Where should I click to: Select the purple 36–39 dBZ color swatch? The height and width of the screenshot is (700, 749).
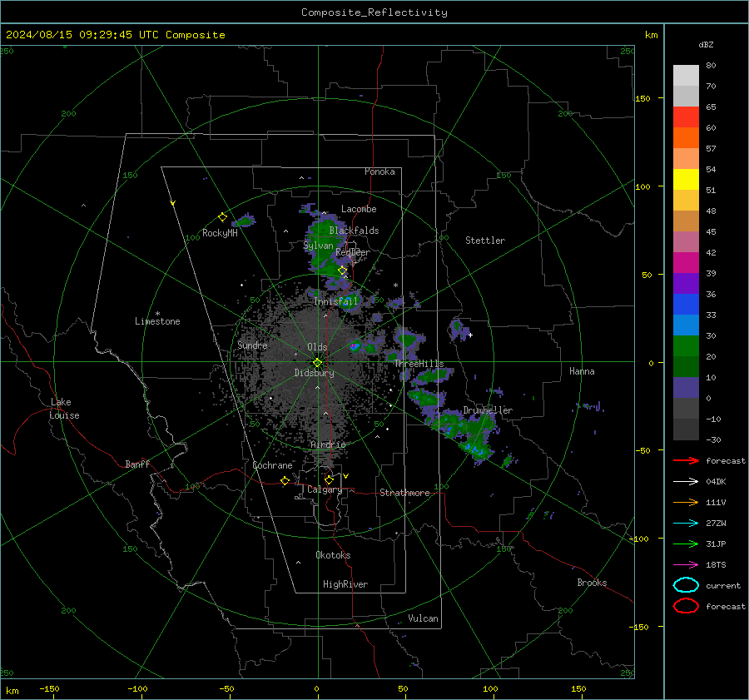[x=686, y=284]
